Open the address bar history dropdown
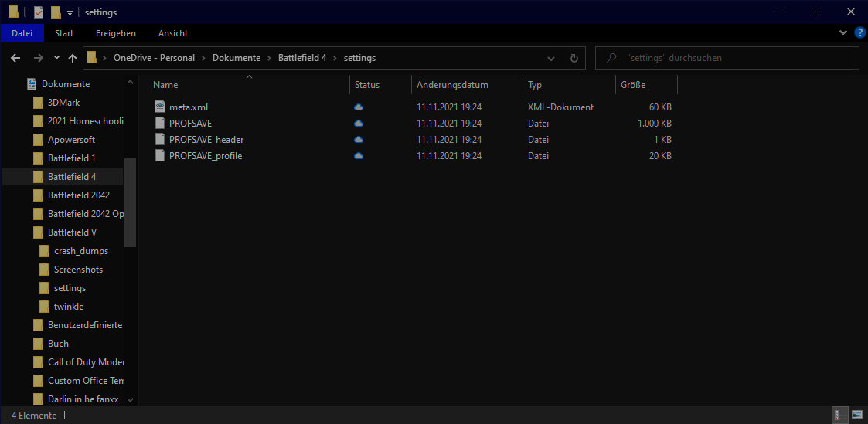The height and width of the screenshot is (424, 868). coord(551,58)
